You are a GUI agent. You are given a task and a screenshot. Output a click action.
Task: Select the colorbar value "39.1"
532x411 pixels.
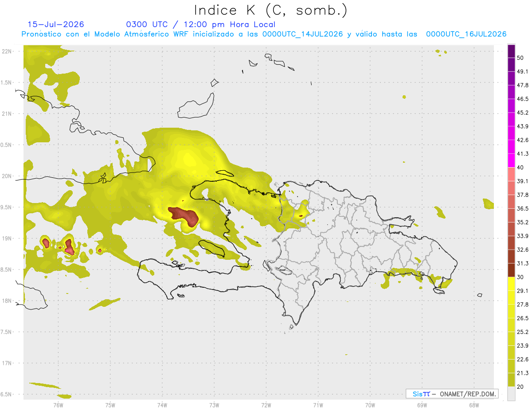pyautogui.click(x=523, y=181)
